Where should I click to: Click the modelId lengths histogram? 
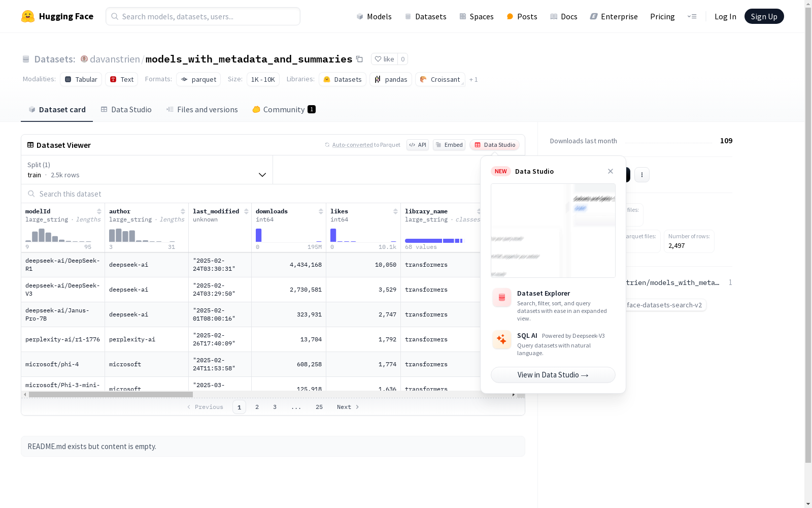point(58,235)
